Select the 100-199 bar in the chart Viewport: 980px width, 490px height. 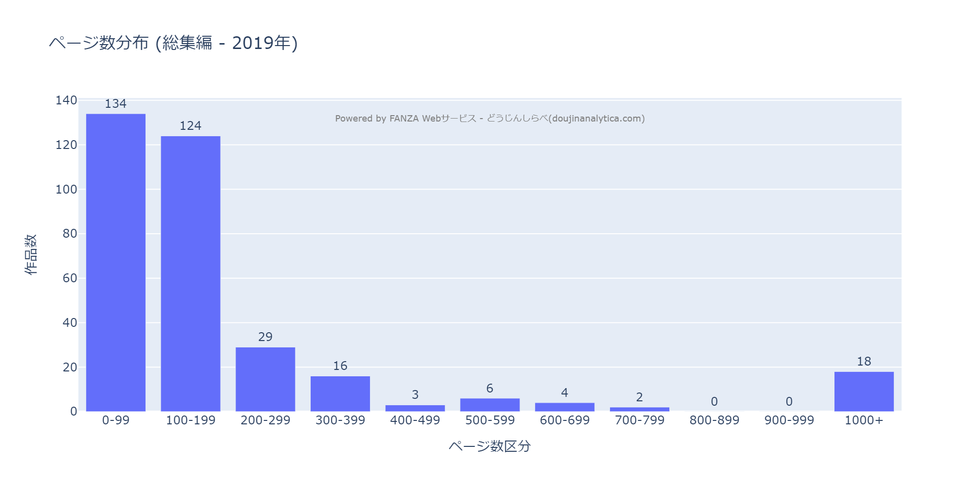(x=191, y=273)
